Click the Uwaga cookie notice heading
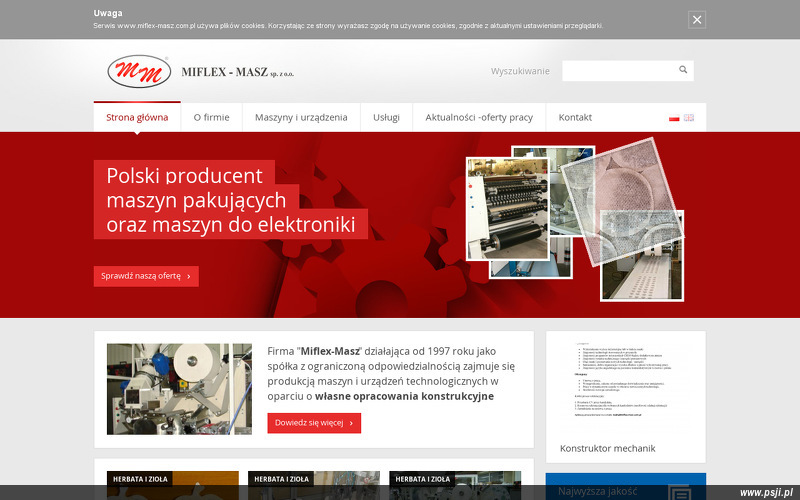This screenshot has height=500, width=800. point(108,13)
